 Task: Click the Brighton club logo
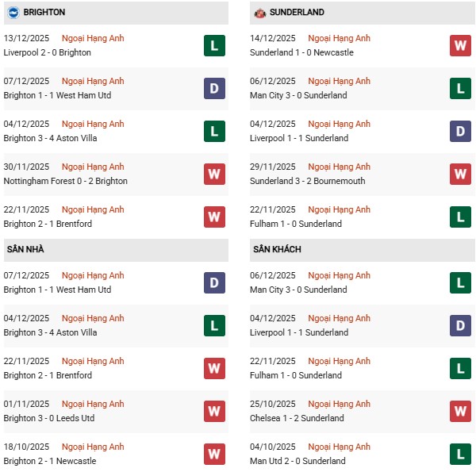13,13
